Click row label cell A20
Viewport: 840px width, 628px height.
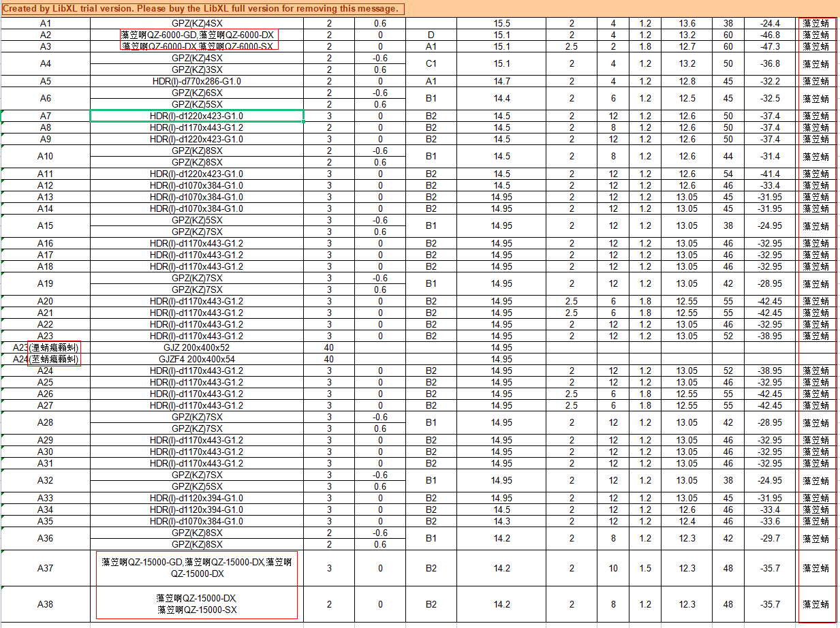[x=45, y=301]
